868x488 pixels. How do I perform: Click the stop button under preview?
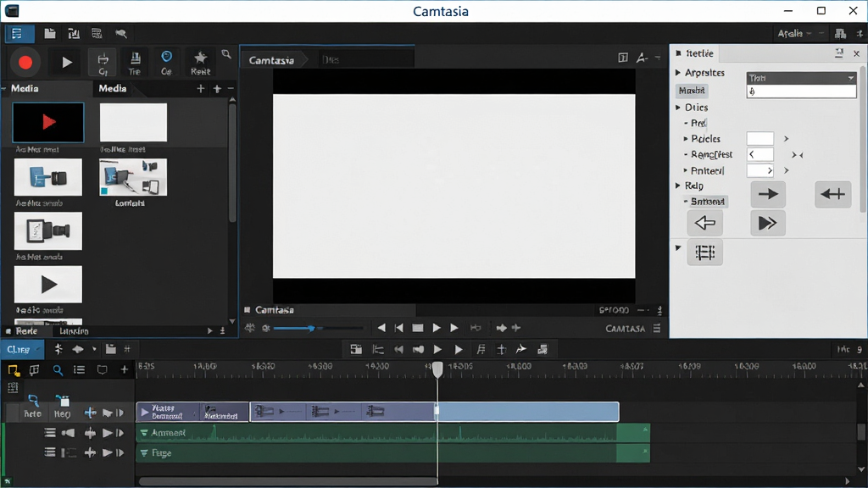(x=418, y=328)
